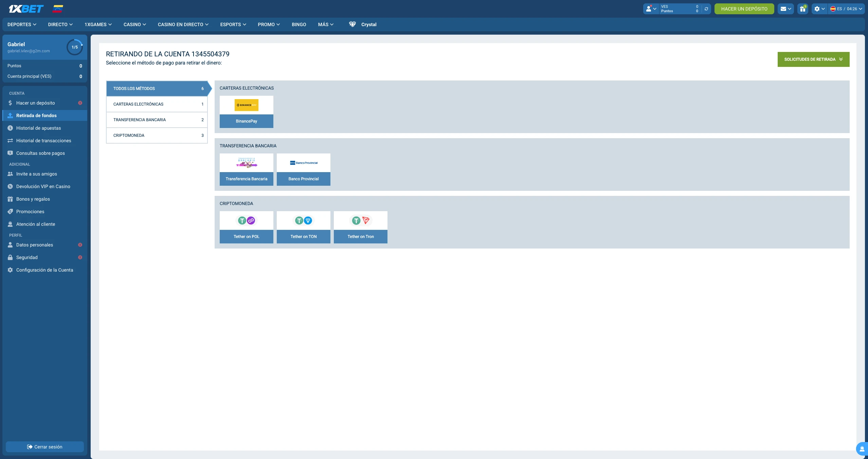The image size is (868, 459).
Task: Expand the messages envelope dropdown
Action: pyautogui.click(x=785, y=9)
